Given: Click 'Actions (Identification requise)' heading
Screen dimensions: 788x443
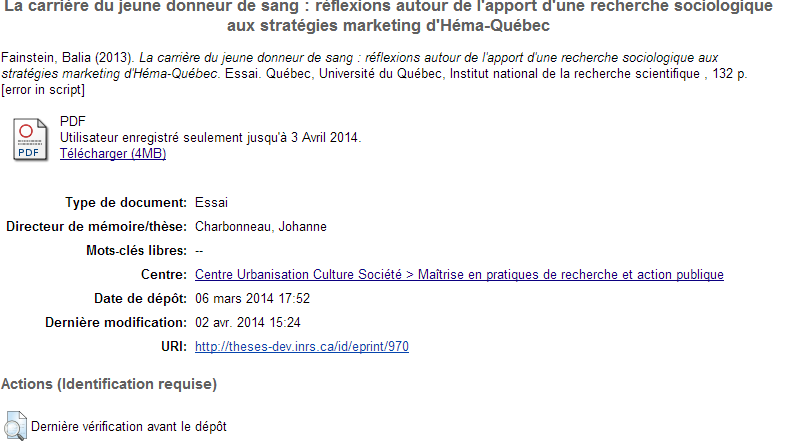Looking at the screenshot, I should click(x=109, y=384).
